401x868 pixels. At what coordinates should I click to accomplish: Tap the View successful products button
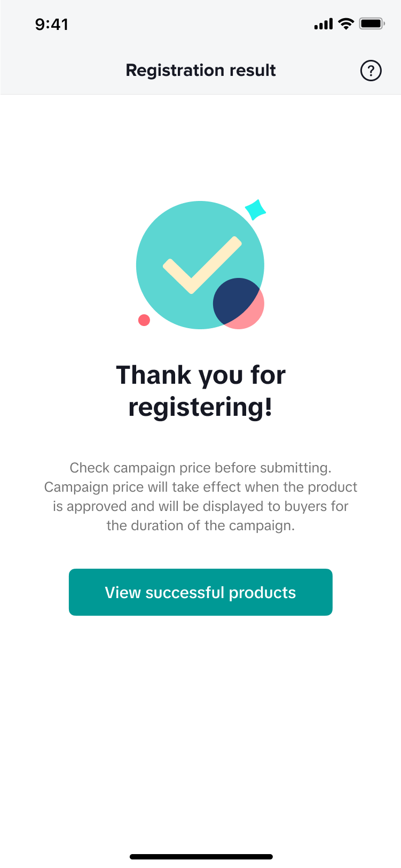pyautogui.click(x=200, y=592)
